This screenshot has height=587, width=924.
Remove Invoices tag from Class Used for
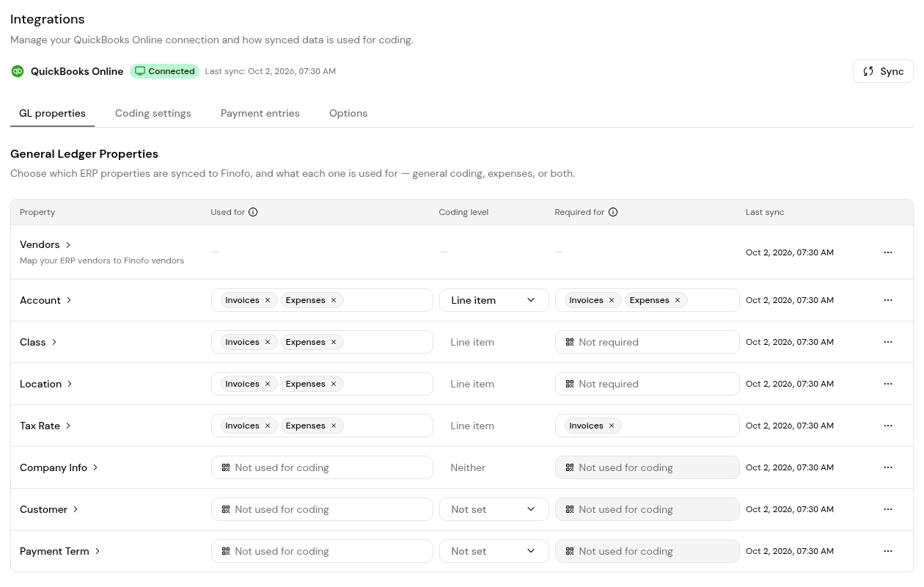coord(268,342)
